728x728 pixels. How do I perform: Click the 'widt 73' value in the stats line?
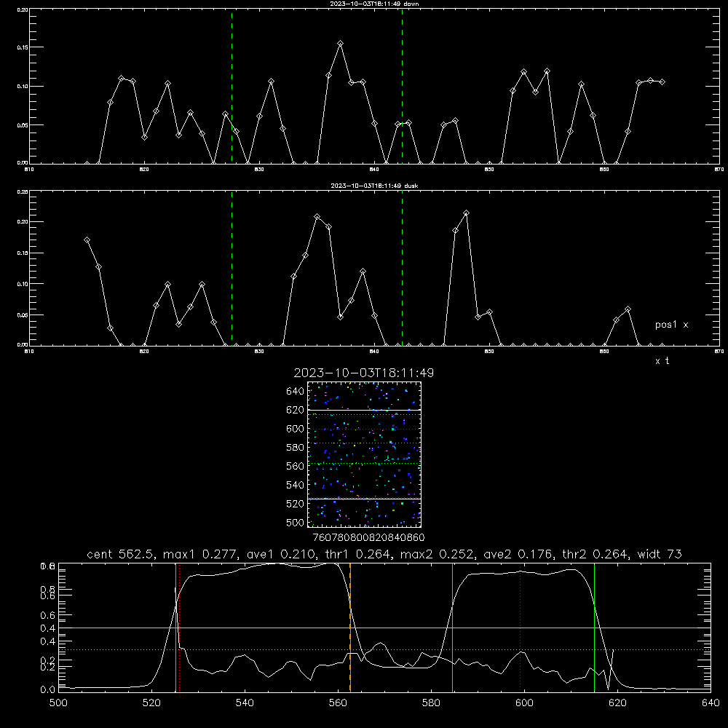(x=660, y=554)
